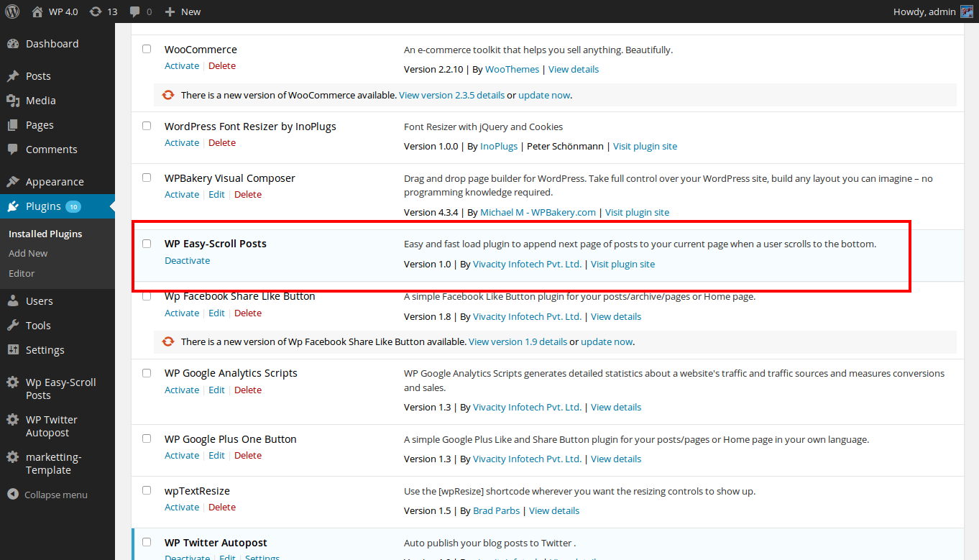Click the Users sidebar icon

13,301
